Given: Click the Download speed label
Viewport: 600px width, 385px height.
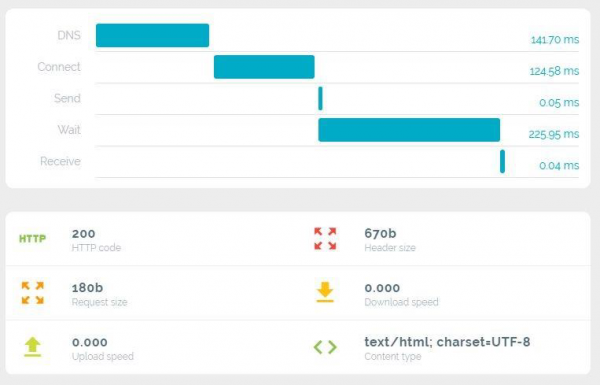Looking at the screenshot, I should 401,302.
